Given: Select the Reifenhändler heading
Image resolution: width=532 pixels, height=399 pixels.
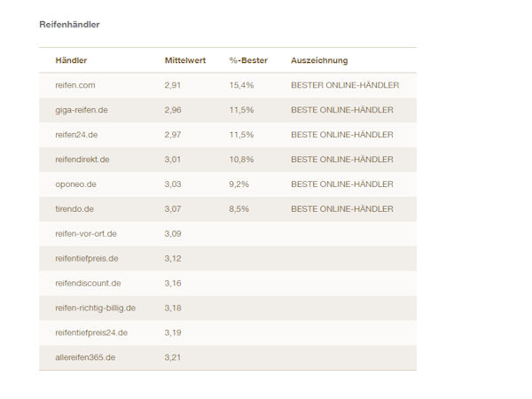Looking at the screenshot, I should coord(69,25).
